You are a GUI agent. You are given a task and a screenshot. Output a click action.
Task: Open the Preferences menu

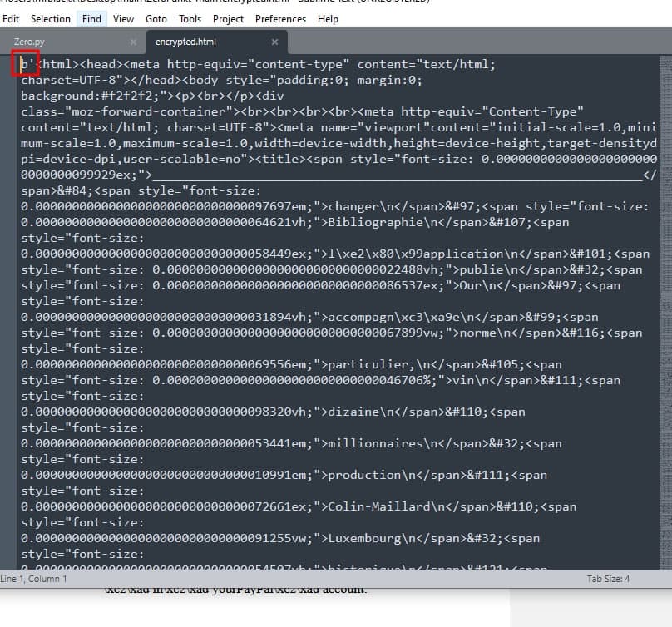click(x=280, y=18)
